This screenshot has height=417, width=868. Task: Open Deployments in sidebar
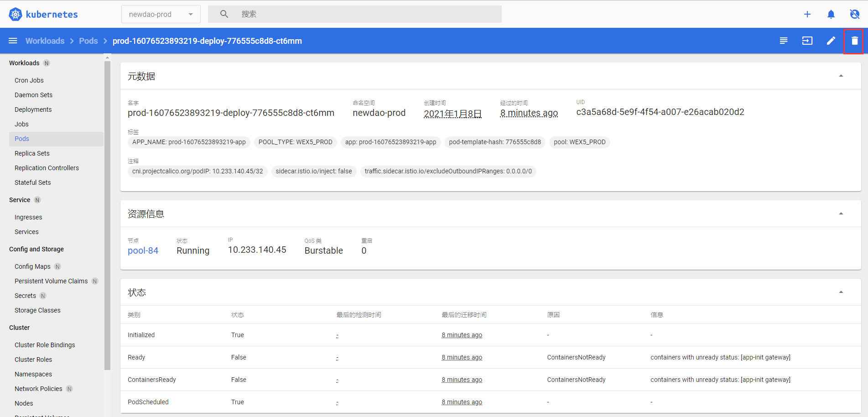(x=33, y=109)
